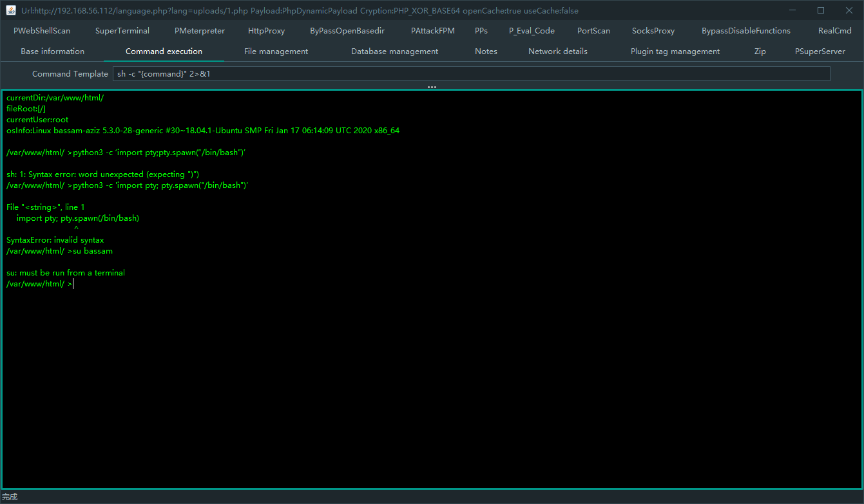Open the P_Eval_Code tab

(532, 30)
